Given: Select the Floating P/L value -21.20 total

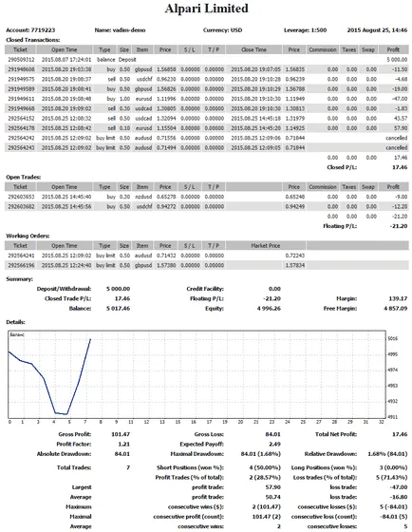Looking at the screenshot, I should click(399, 226).
